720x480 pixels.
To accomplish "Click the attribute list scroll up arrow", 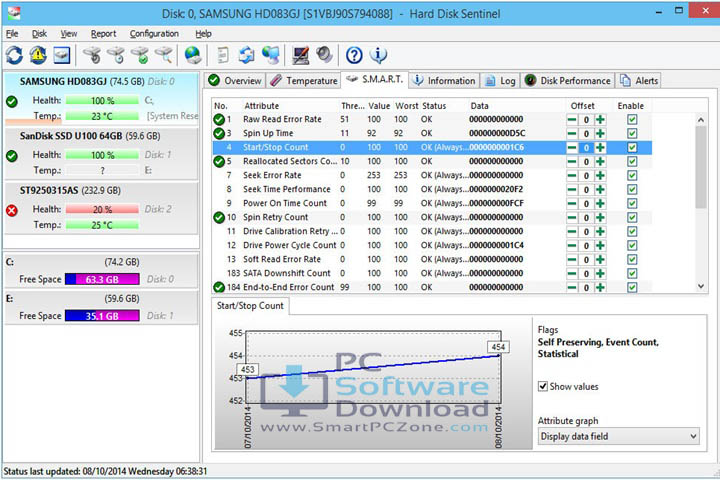I will coord(701,120).
